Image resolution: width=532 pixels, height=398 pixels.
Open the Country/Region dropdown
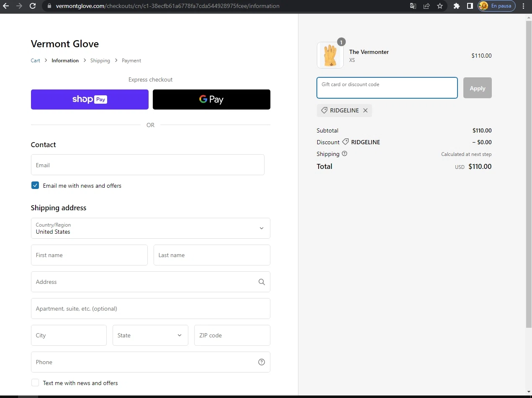pyautogui.click(x=151, y=228)
